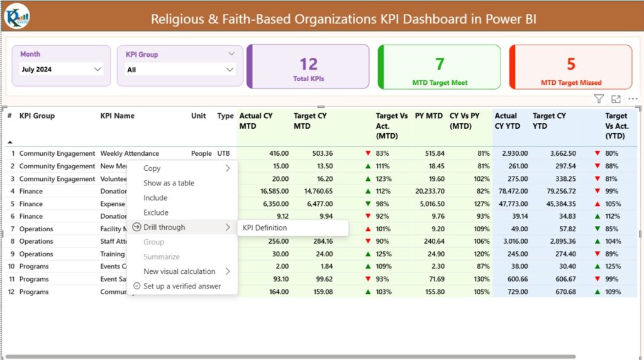Open more options ellipsis above table

click(633, 99)
